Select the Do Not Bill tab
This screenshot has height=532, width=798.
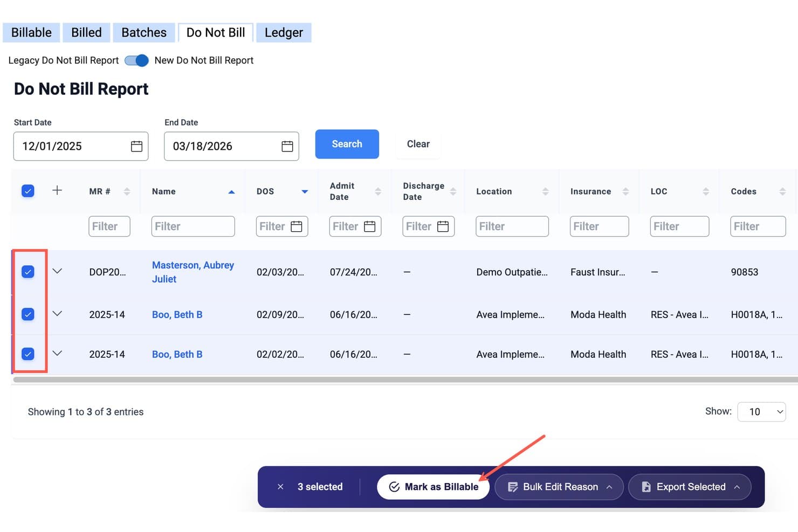(x=216, y=32)
